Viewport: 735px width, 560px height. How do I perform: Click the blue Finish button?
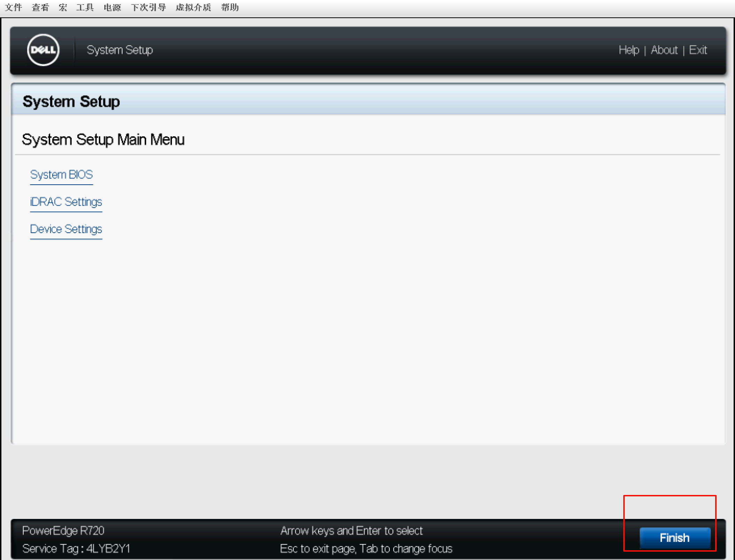(x=674, y=538)
